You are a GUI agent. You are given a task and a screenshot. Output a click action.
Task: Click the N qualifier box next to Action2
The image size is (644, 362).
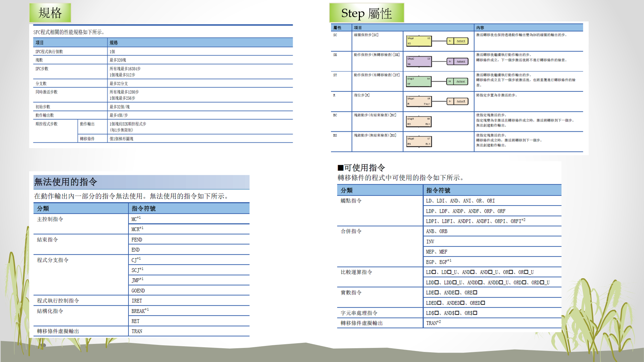coord(450,41)
